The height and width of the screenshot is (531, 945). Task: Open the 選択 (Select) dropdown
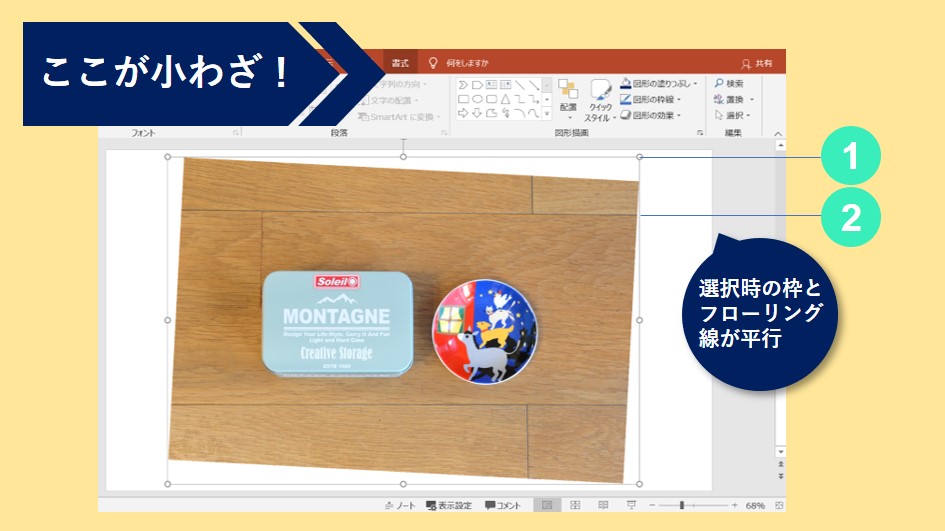tap(732, 115)
